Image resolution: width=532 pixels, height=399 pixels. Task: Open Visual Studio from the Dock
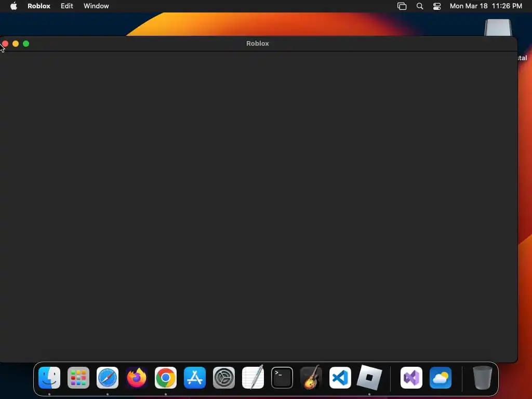click(411, 378)
